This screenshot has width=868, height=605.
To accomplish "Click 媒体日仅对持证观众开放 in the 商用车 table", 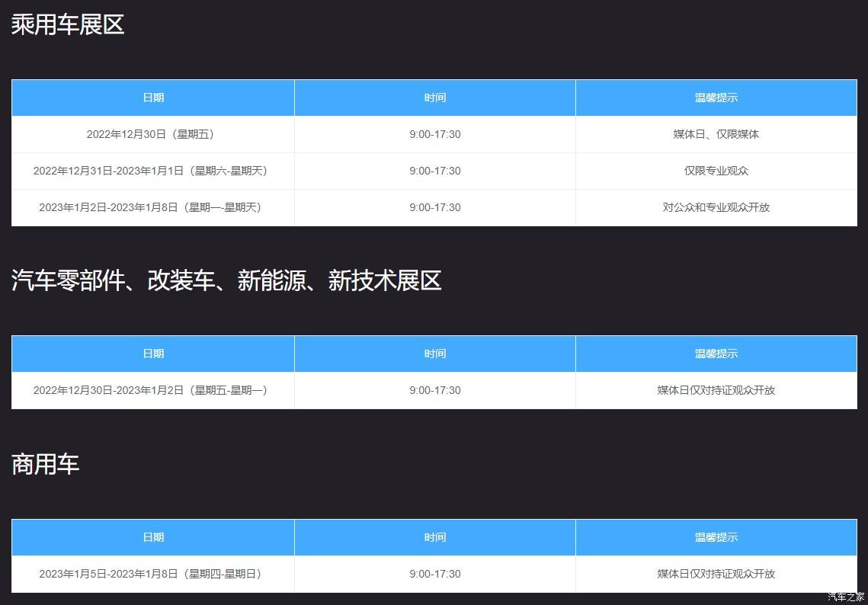I will coord(716,574).
